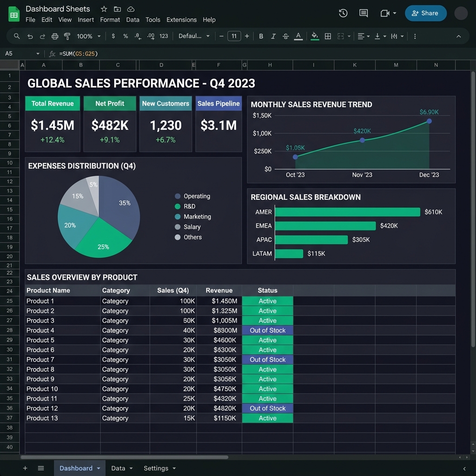Screen dimensions: 476x476
Task: Decrease font size with minus button
Action: point(221,36)
